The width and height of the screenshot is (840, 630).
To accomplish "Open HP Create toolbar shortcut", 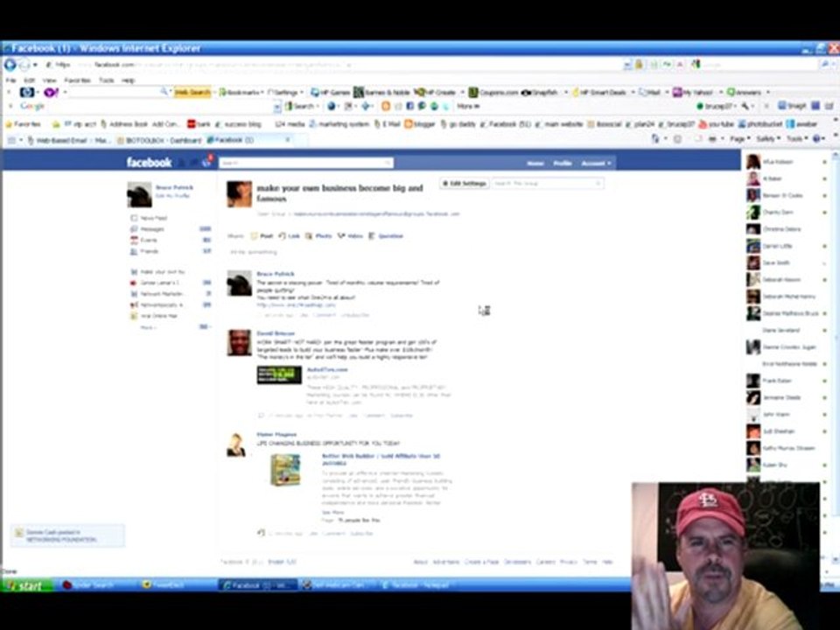I will (436, 92).
